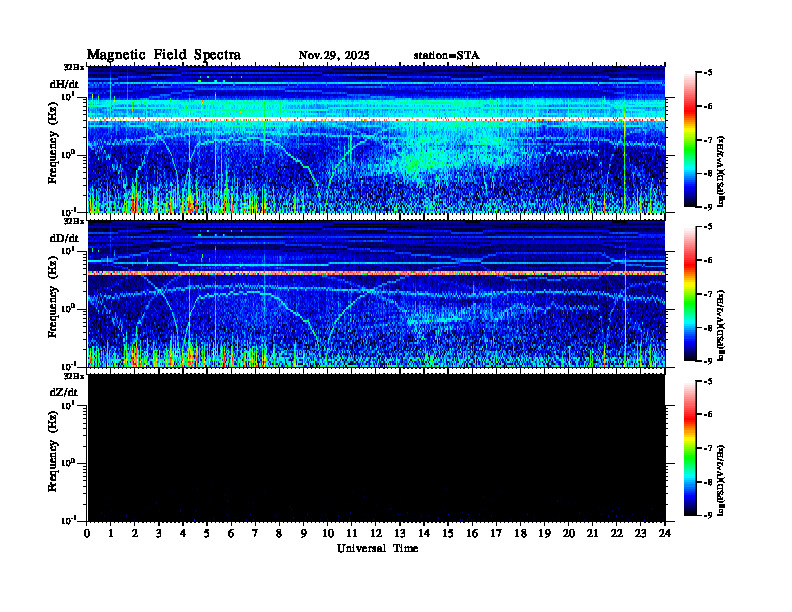The width and height of the screenshot is (792, 612).
Task: Click hour "8" on the time axis
Action: click(x=279, y=534)
